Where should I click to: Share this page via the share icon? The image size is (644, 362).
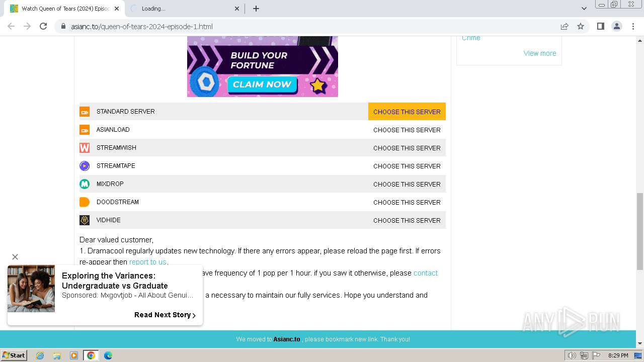(565, 26)
